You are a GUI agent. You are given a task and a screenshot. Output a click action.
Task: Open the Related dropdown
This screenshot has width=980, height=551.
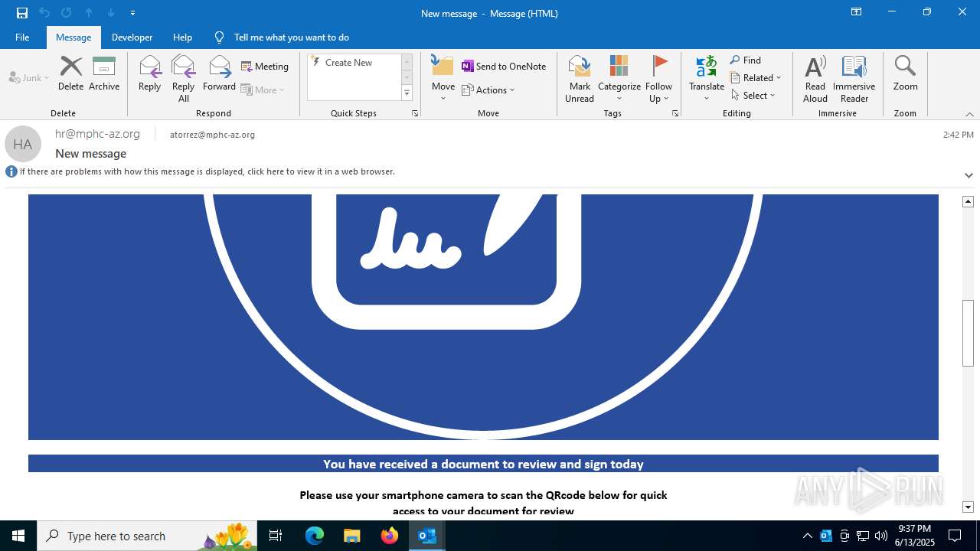coord(756,78)
